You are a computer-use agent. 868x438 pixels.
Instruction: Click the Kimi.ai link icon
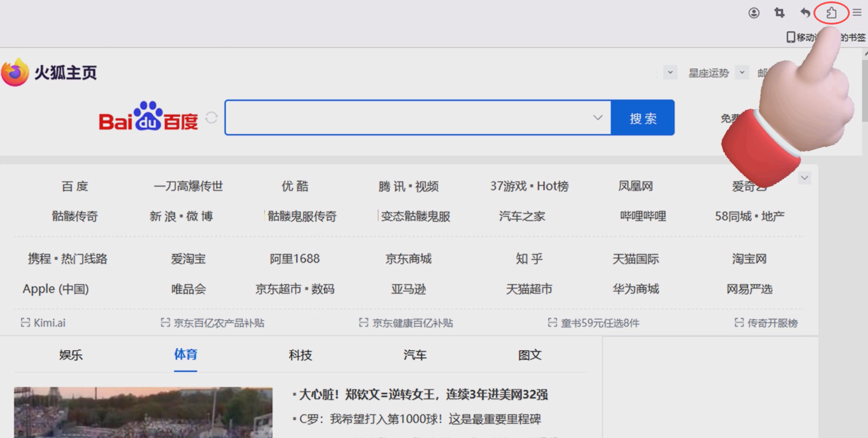pyautogui.click(x=26, y=323)
